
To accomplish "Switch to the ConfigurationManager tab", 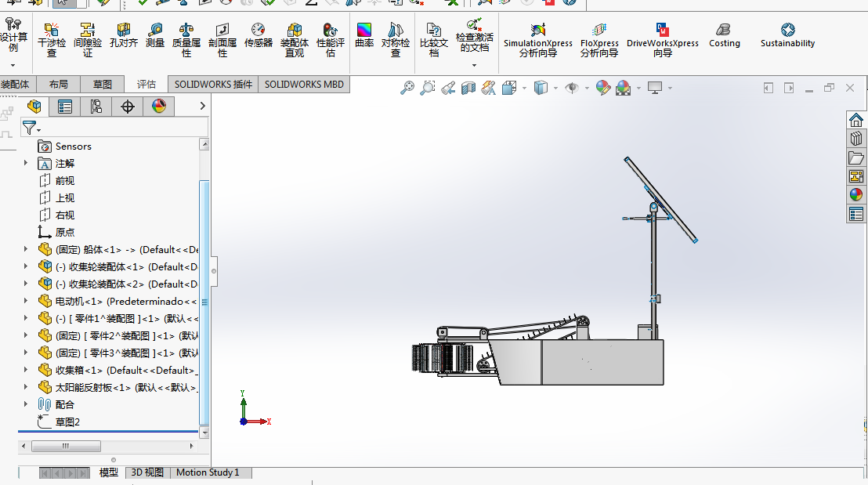I will pos(96,107).
